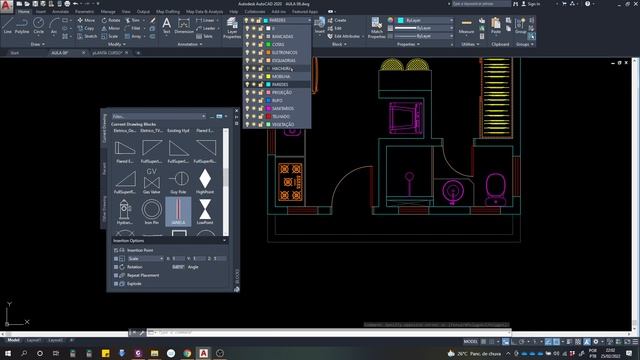Collapse the current layer dropdown PAREDES
640x360 pixels.
point(309,20)
